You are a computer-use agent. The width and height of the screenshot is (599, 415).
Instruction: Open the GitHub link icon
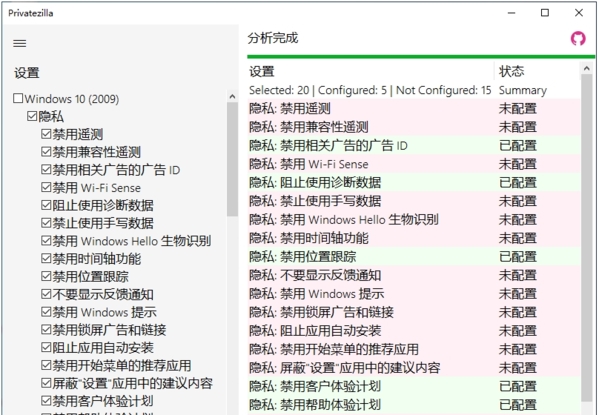pyautogui.click(x=578, y=39)
